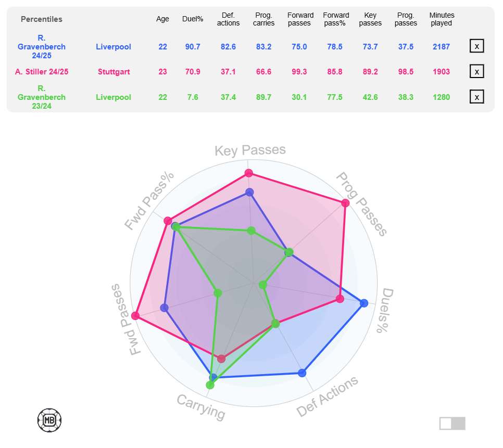
Task: Click Stiller's pink Prog Passes data point
Action: click(x=345, y=203)
